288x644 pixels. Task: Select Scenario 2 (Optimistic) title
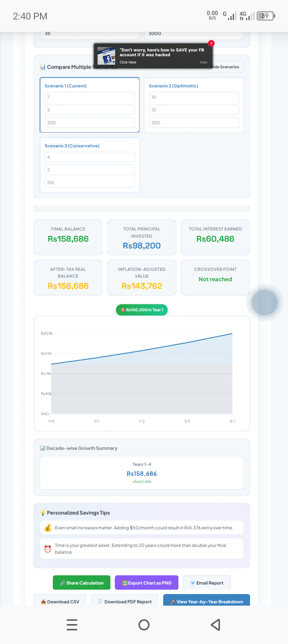(x=173, y=86)
